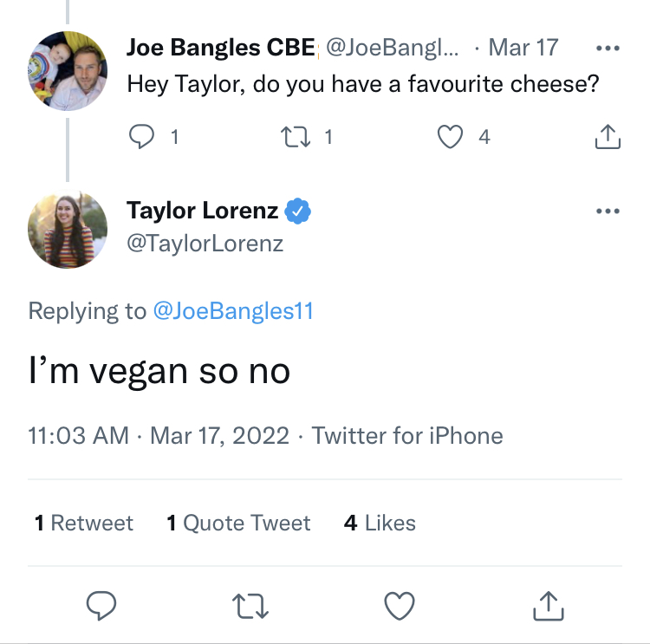The width and height of the screenshot is (650, 644).
Task: View the 1 Retweet list
Action: [84, 523]
